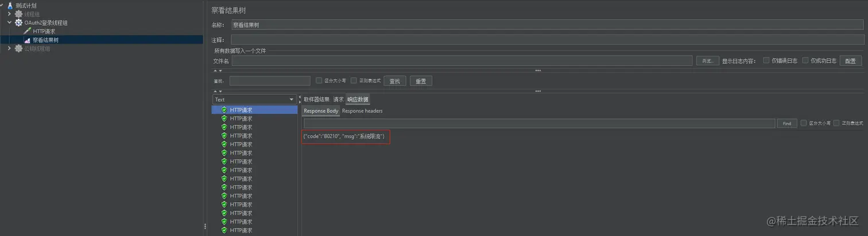The height and width of the screenshot is (236, 868).
Task: Click the response text containing "B0210"
Action: coord(344,136)
